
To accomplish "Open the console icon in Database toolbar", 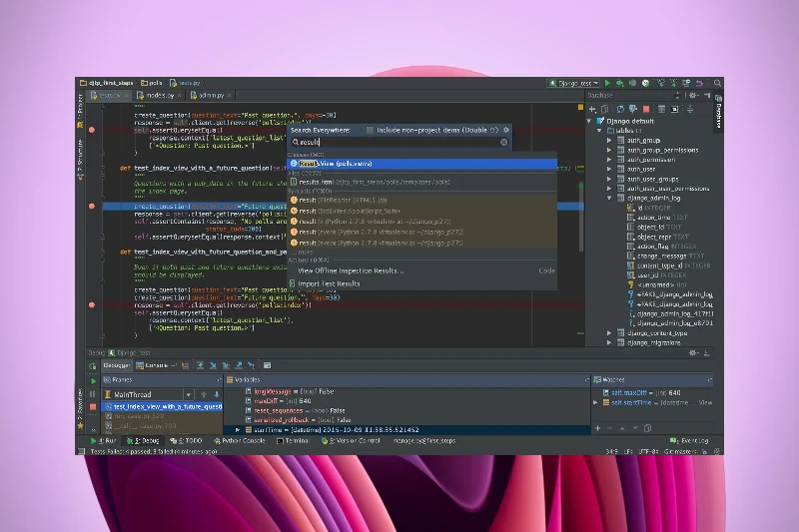I will click(674, 109).
